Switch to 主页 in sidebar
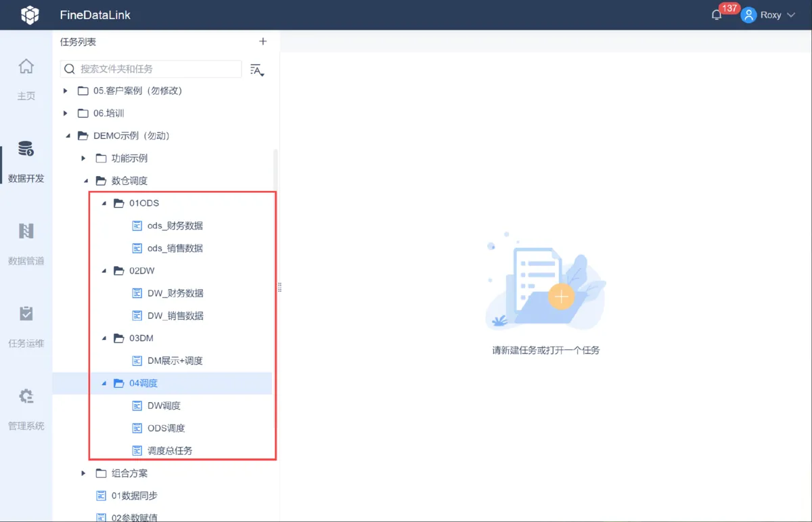Viewport: 812px width, 522px height. tap(26, 96)
